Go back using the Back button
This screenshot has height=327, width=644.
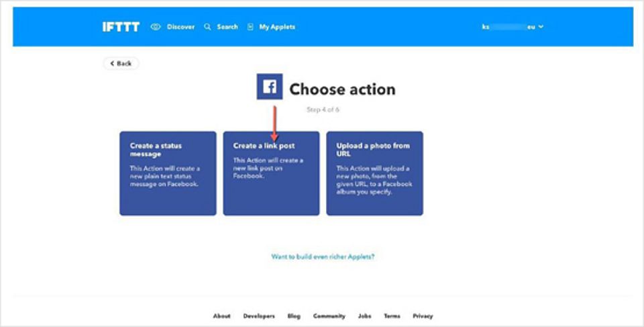tap(121, 63)
